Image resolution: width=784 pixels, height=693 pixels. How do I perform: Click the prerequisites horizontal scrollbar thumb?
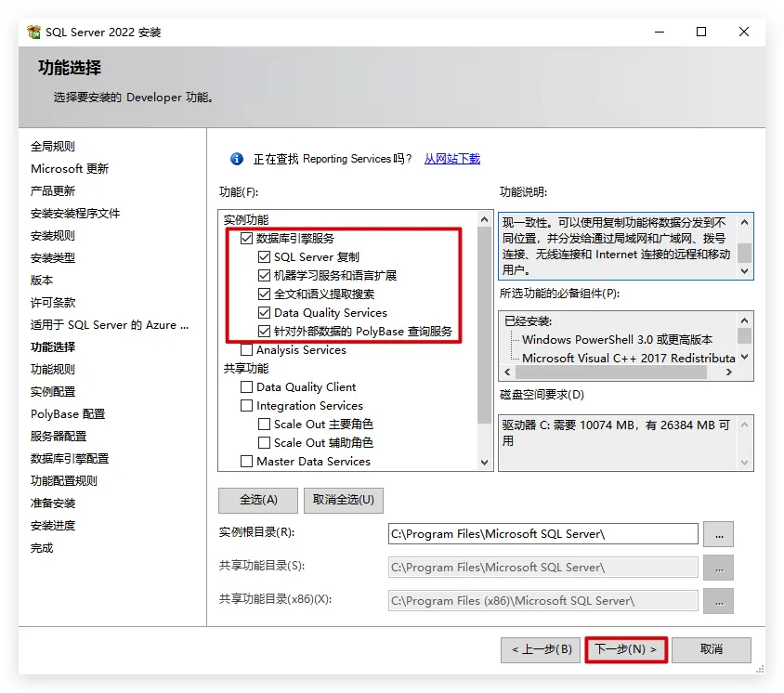point(611,372)
